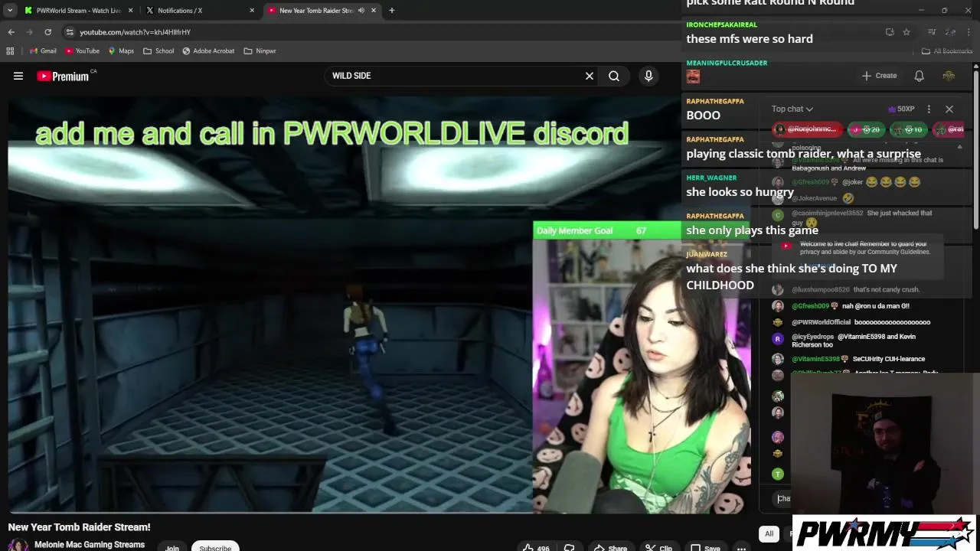
Task: Close the Notifications / X tab
Action: [x=252, y=11]
